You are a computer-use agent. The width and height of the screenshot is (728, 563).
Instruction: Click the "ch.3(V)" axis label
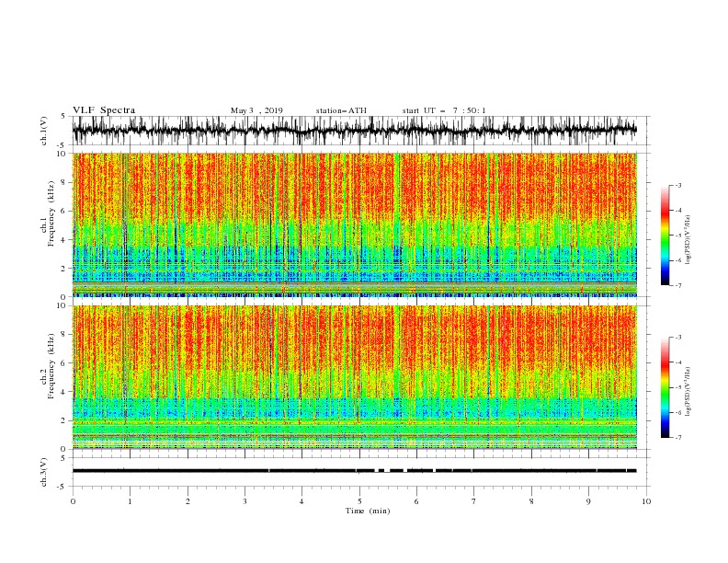pyautogui.click(x=44, y=472)
